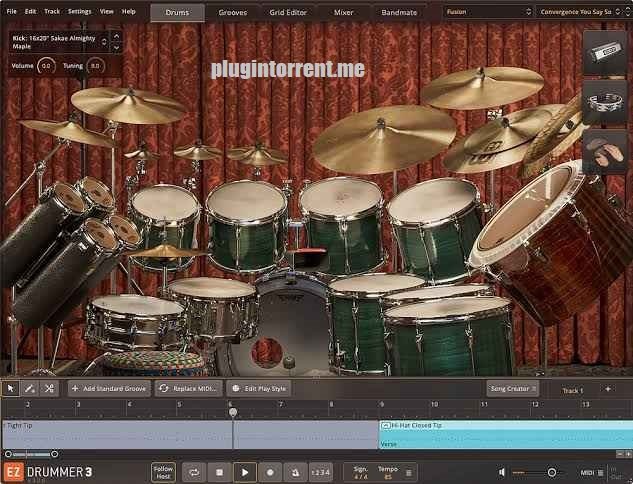Open the Help menu
This screenshot has width=633, height=484.
coord(128,11)
